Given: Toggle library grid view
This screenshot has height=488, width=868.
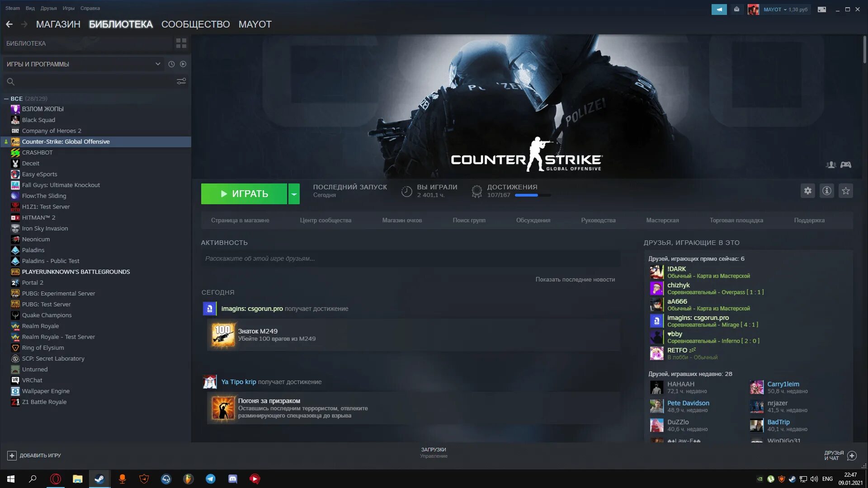Looking at the screenshot, I should pos(181,43).
